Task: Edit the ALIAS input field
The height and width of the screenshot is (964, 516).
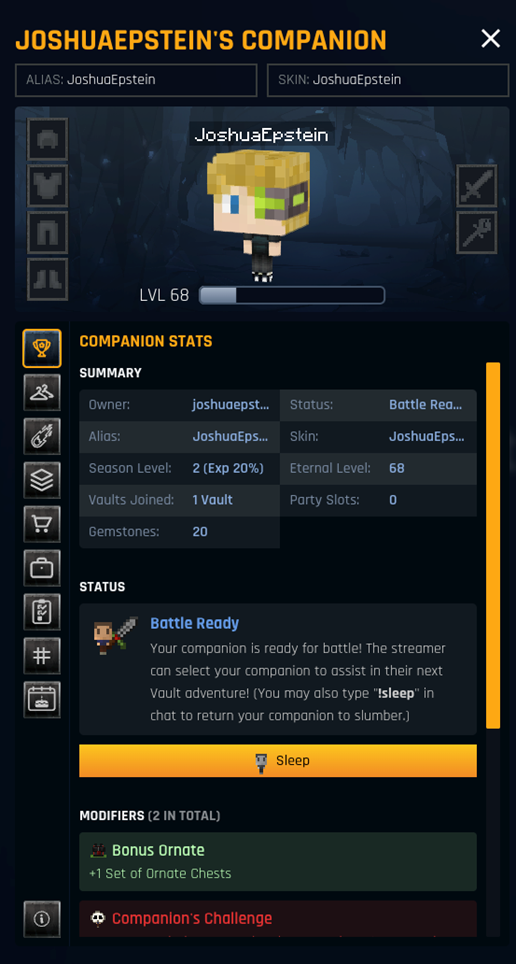Action: [x=136, y=80]
